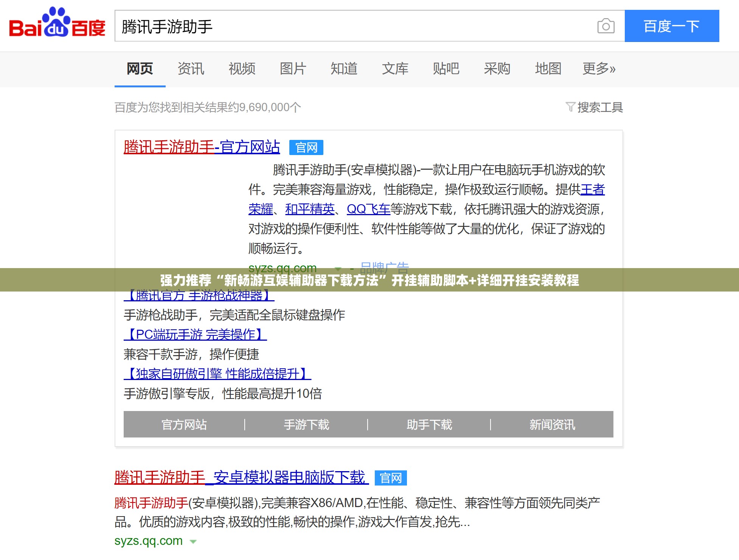Click text 手游傲引擎专版，性能最高提升10倍
This screenshot has height=560, width=739.
tap(223, 394)
